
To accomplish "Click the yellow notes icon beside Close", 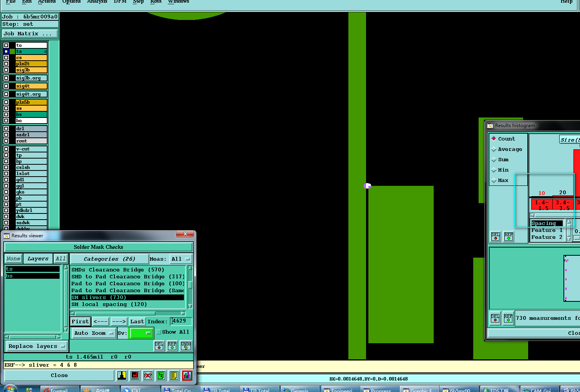I will [x=174, y=375].
